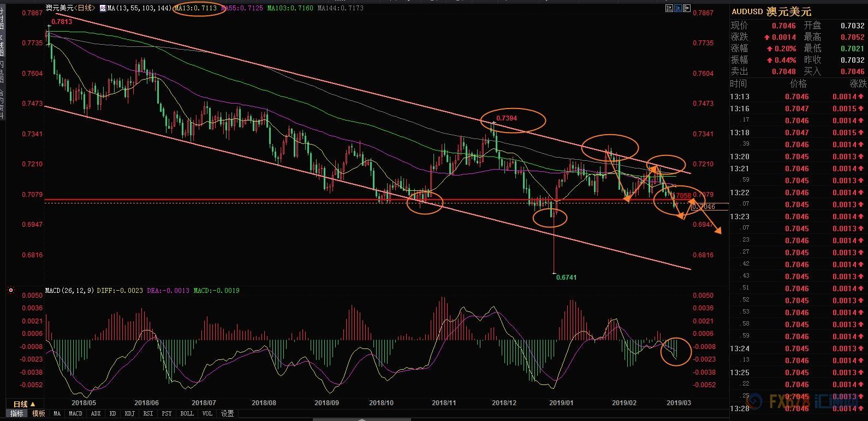The height and width of the screenshot is (421, 868).
Task: Click the DIFF:-0.0023 value
Action: click(121, 291)
